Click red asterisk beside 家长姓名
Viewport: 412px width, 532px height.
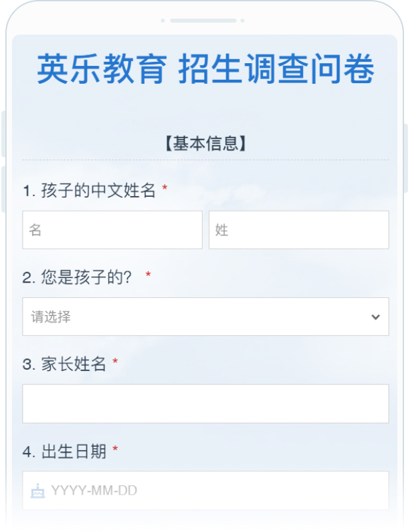tap(115, 362)
